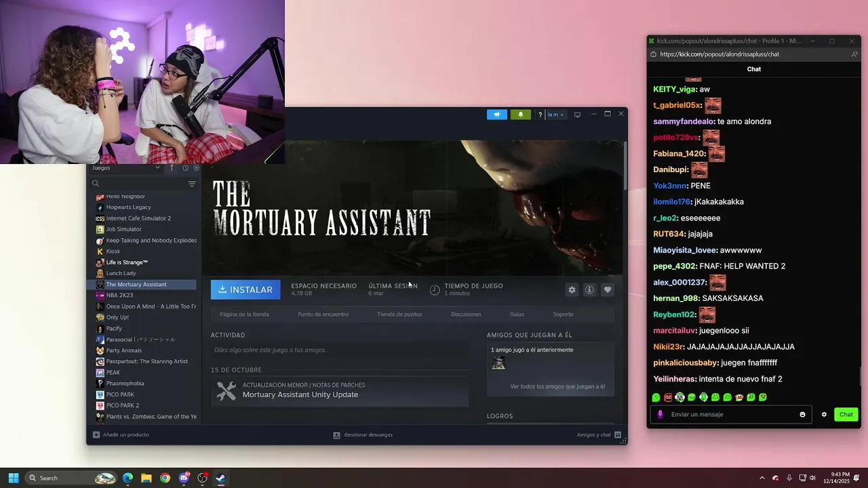Screen dimensions: 868x488
Task: Select Internet Cafe Simulator 2 in library
Action: point(138,218)
